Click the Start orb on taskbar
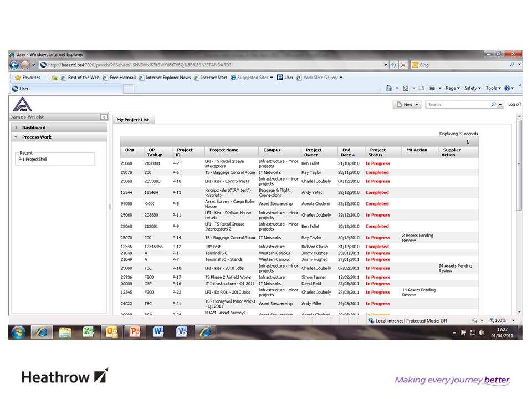 [x=18, y=332]
